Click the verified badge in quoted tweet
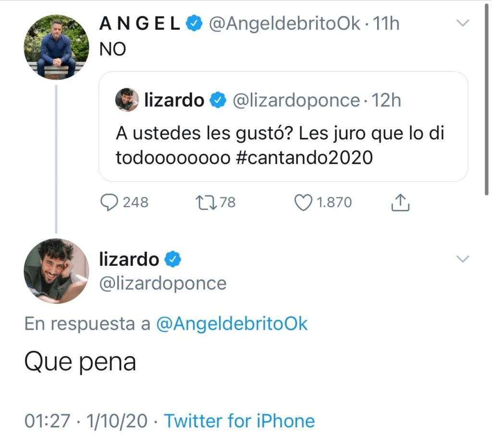Viewport: 492px width, 448px height. [x=217, y=100]
